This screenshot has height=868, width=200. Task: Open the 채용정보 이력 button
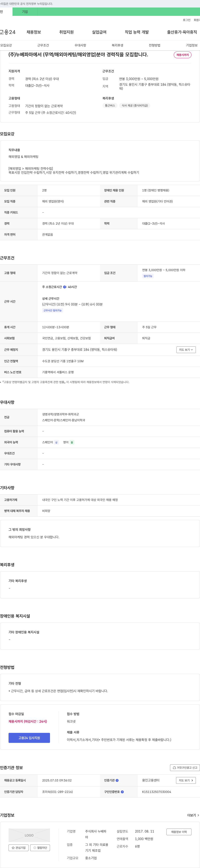(179, 832)
